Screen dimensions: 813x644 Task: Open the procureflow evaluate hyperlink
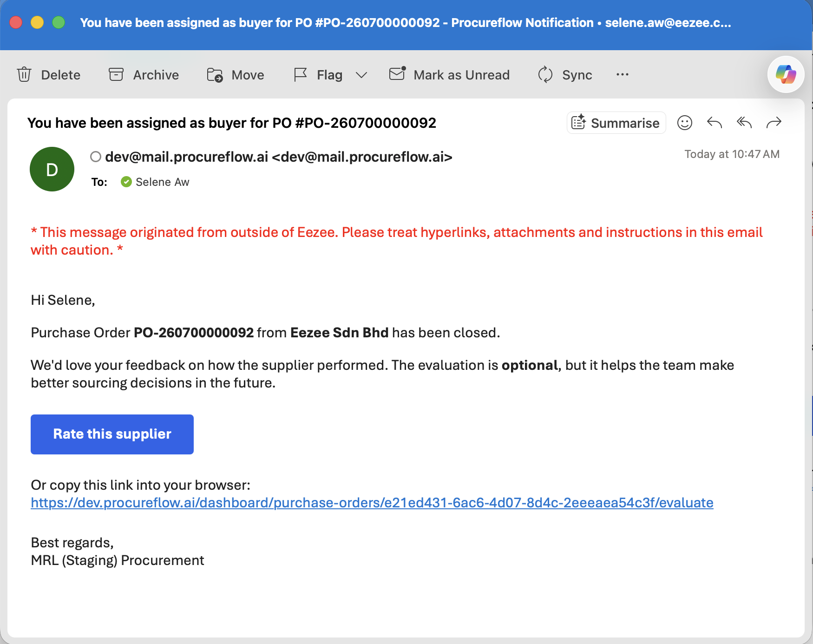372,502
